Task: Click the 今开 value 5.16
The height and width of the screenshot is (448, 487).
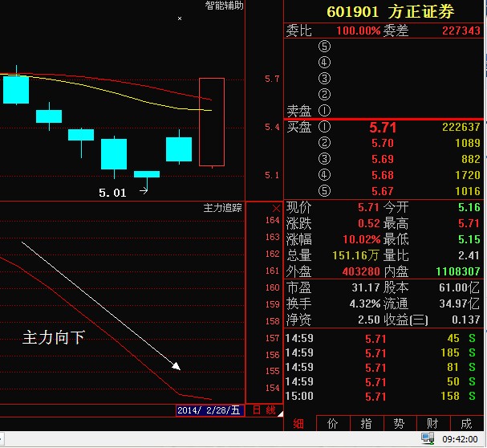Action: [469, 207]
